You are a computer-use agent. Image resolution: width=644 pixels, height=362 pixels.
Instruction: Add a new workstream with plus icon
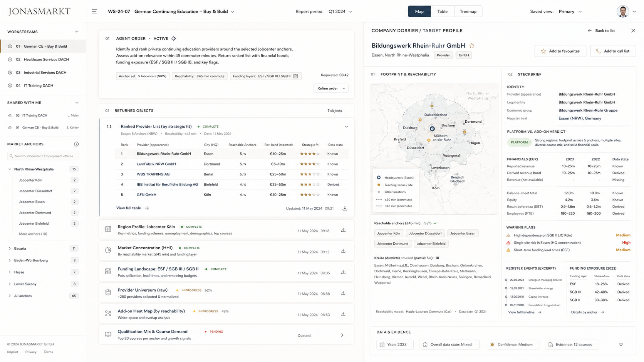coord(77,32)
